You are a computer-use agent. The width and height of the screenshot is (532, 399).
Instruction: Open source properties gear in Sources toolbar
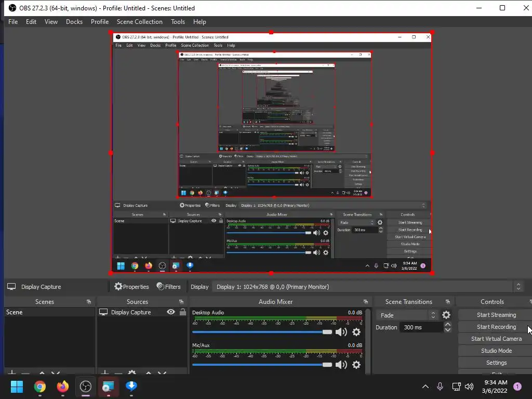132,373
